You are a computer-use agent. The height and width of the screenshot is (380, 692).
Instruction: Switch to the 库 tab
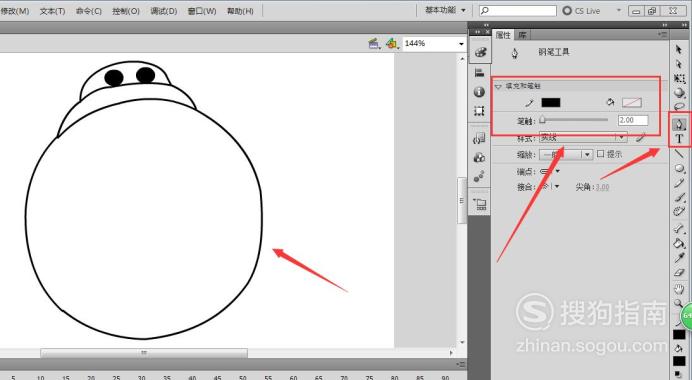pos(523,35)
